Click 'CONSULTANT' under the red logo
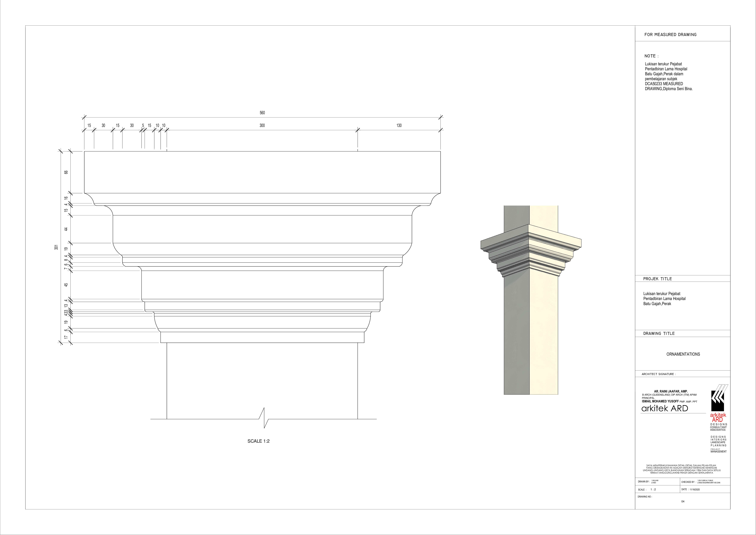 point(719,427)
